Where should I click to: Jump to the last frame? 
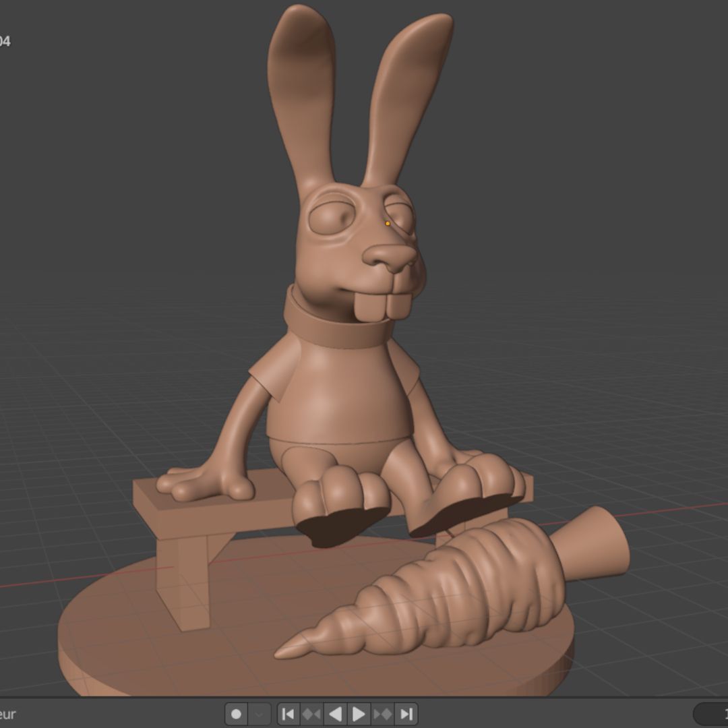point(406,714)
